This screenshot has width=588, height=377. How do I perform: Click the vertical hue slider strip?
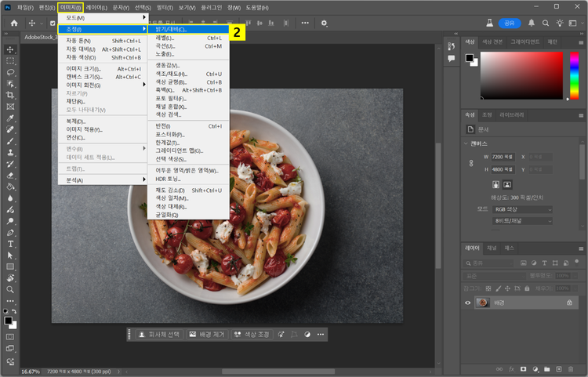(x=574, y=76)
